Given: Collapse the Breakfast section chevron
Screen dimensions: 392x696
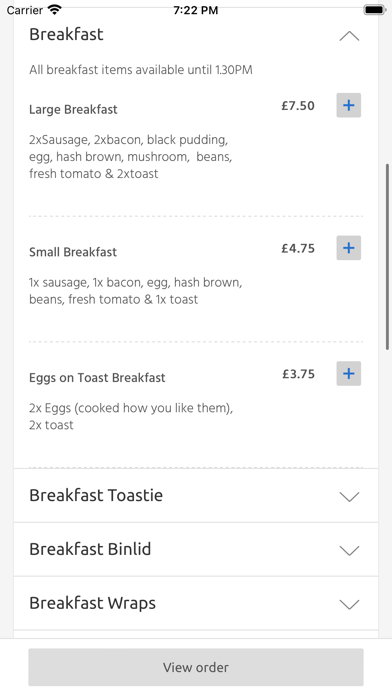Looking at the screenshot, I should tap(349, 36).
